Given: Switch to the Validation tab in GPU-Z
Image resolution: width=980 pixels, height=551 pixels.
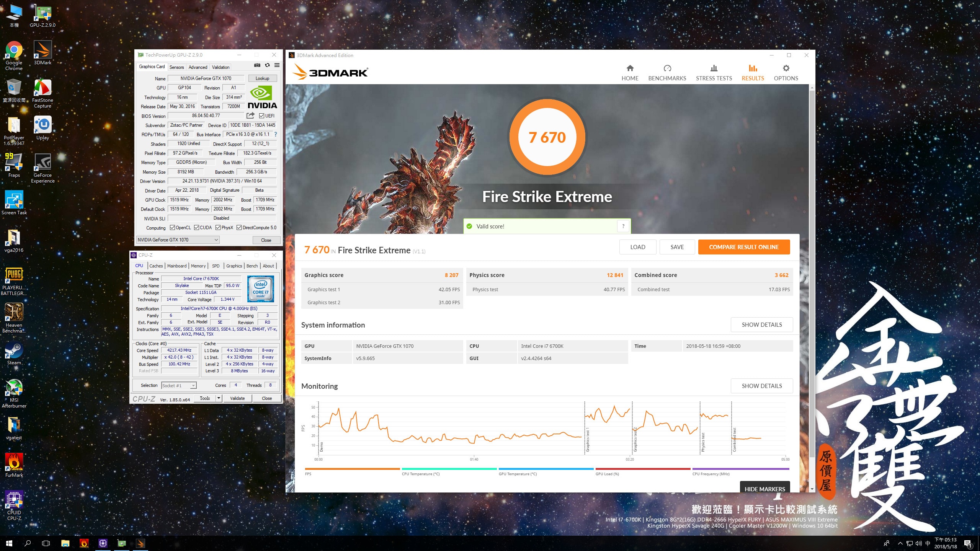Looking at the screenshot, I should (220, 67).
